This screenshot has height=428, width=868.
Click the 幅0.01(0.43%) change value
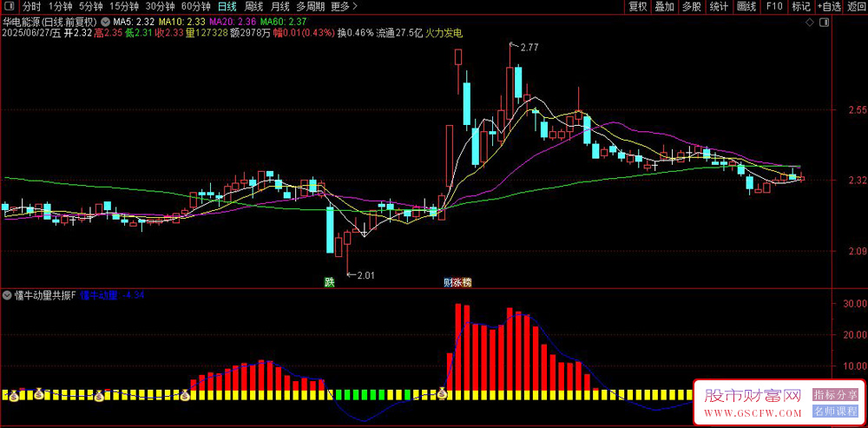(306, 33)
